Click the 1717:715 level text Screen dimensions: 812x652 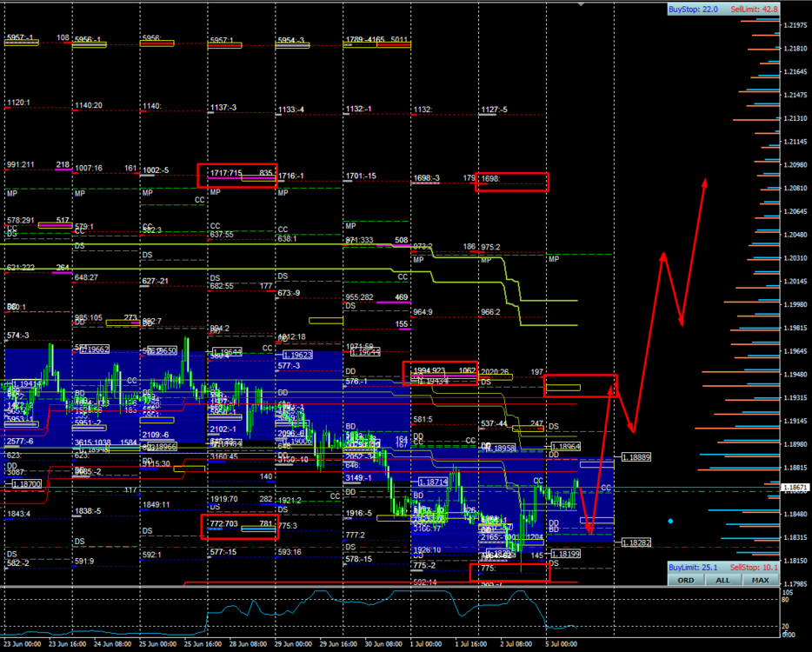226,172
